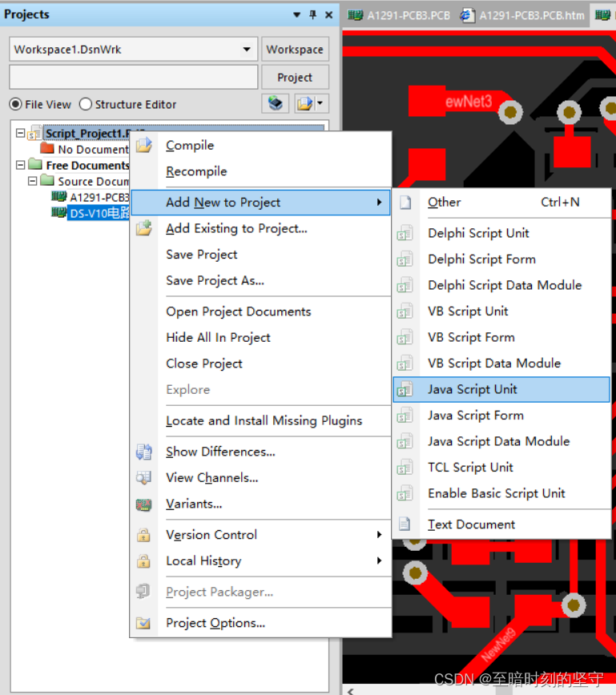This screenshot has width=616, height=695.
Task: Click the Variants icon
Action: tap(143, 504)
